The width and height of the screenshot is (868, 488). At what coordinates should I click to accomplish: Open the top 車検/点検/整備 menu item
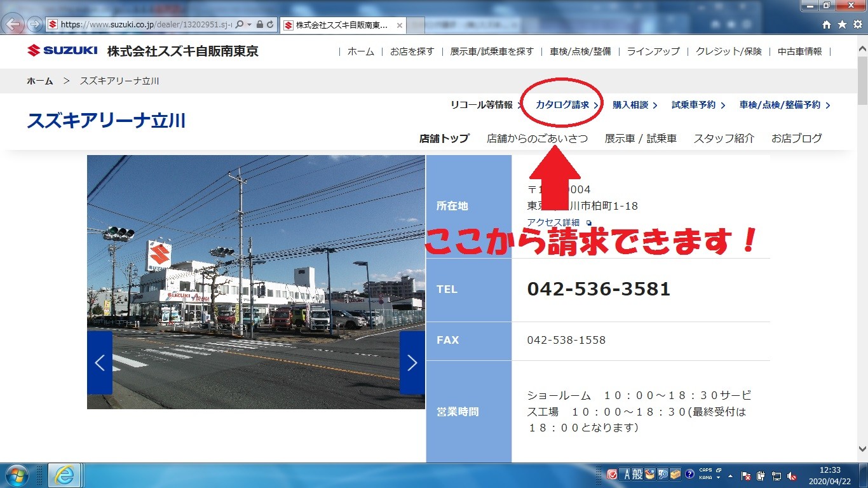coord(580,51)
